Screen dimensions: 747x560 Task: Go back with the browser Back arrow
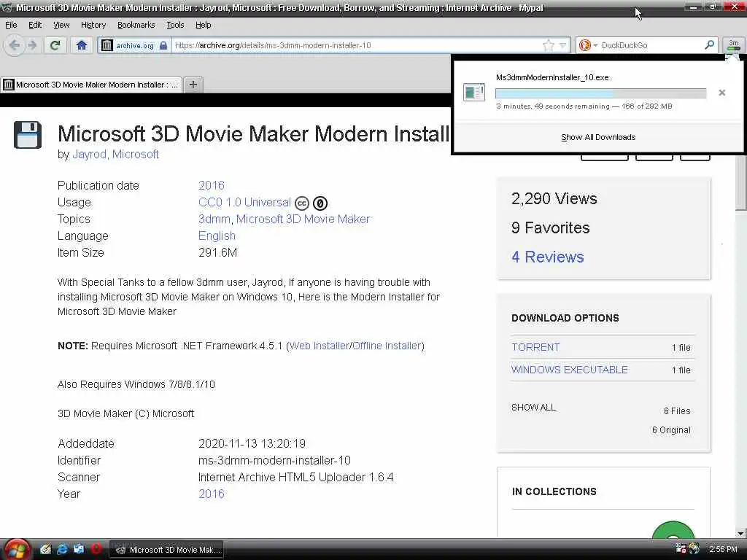coord(15,45)
